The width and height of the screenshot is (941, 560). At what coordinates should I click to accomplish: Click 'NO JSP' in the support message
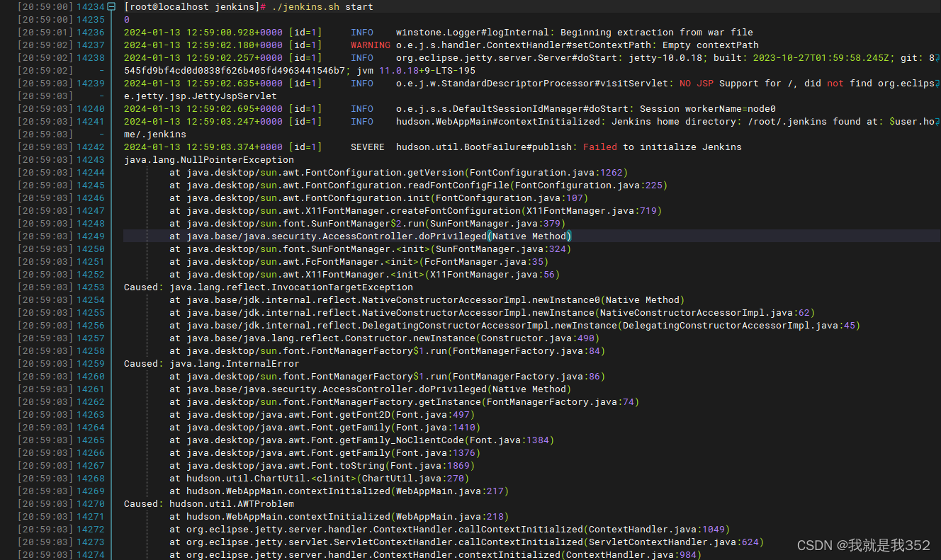pos(697,83)
